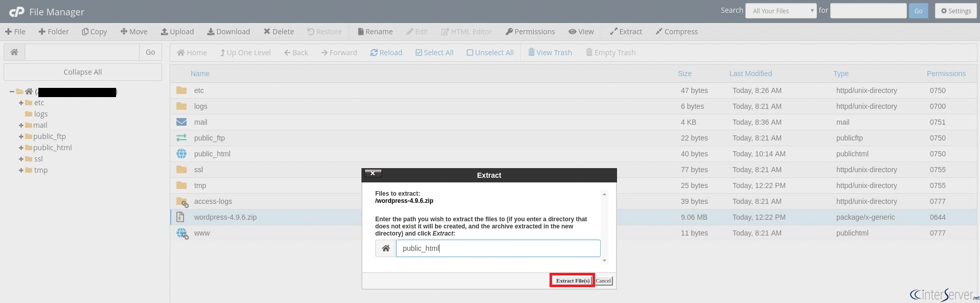Sort files by Name column
The height and width of the screenshot is (303, 980).
pyautogui.click(x=200, y=74)
